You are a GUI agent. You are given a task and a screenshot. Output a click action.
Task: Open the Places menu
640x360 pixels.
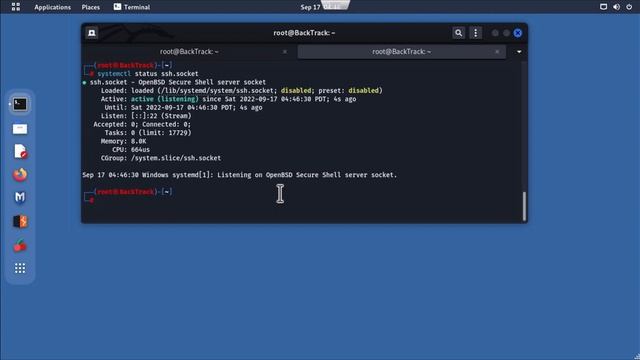[x=91, y=7]
